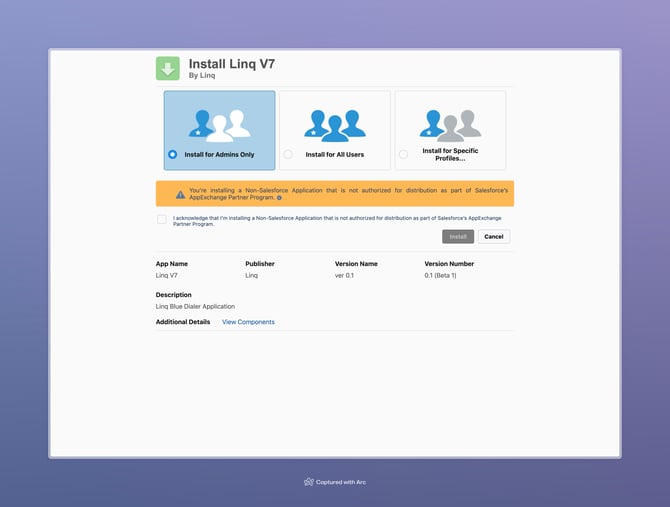This screenshot has width=670, height=507.
Task: Click the Specific Profiles people icon
Action: tap(450, 122)
